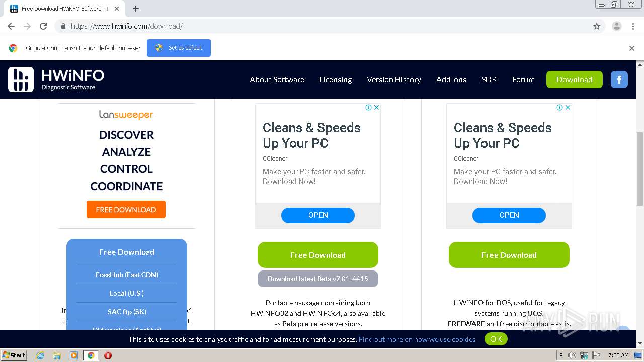
Task: Open a new browser tab
Action: coord(136,9)
